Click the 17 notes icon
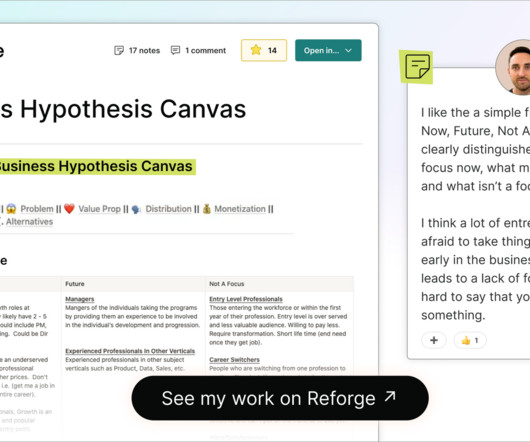The height and width of the screenshot is (442, 530). 119,50
